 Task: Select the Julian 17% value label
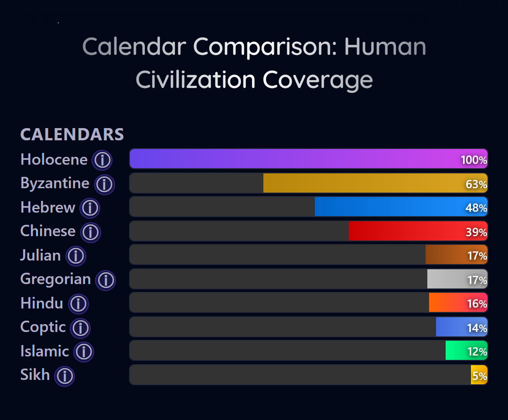coord(477,256)
